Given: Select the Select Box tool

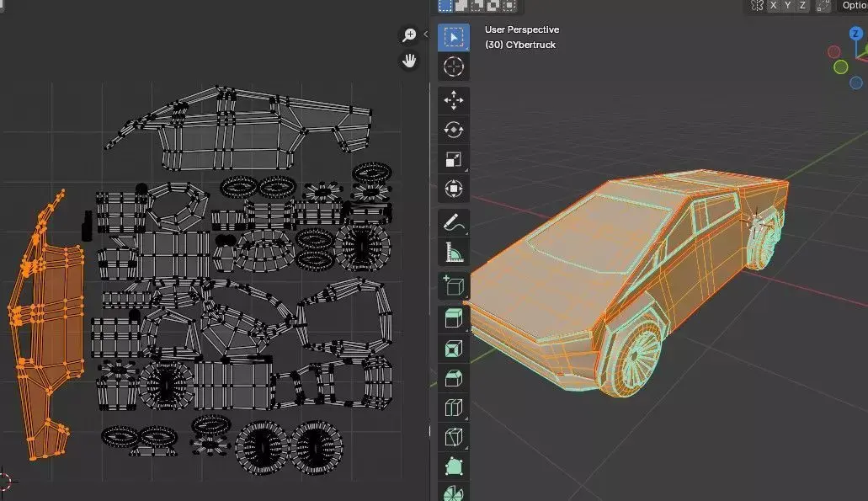Looking at the screenshot, I should coord(454,37).
